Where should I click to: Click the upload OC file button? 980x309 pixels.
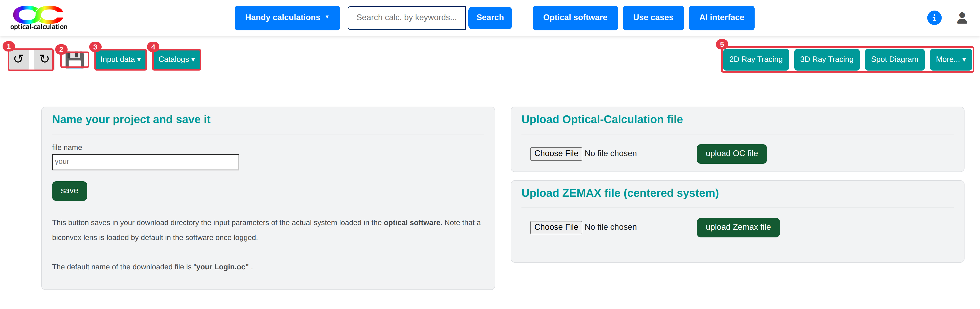(x=731, y=153)
